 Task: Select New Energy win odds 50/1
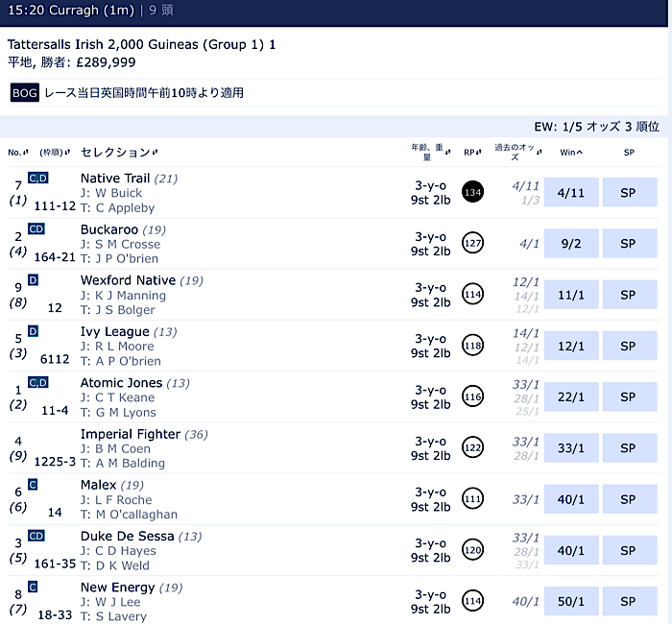point(571,601)
